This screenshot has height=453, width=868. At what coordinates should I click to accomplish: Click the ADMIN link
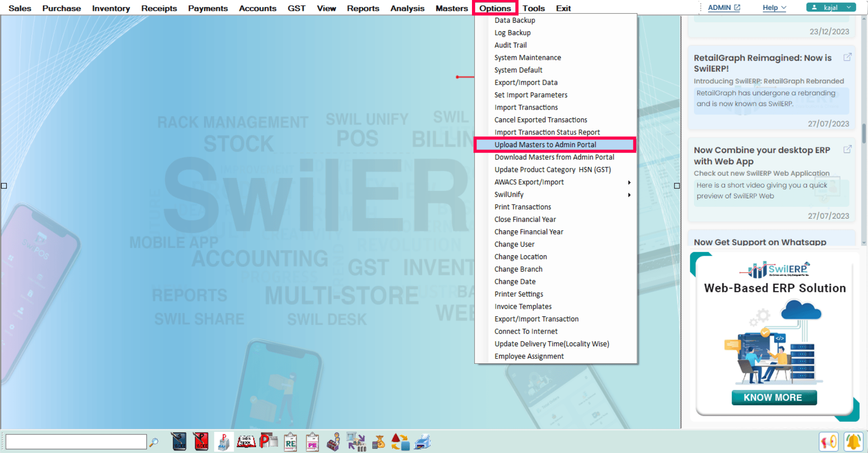coord(724,8)
